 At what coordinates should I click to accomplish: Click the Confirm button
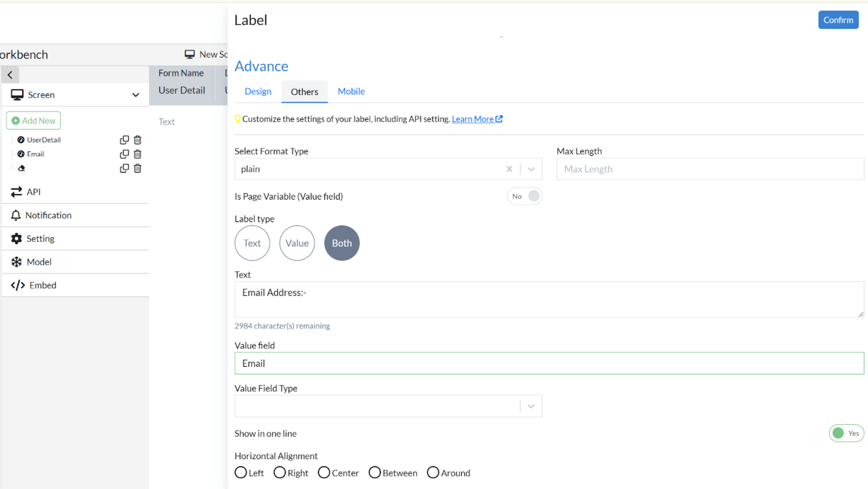point(838,20)
